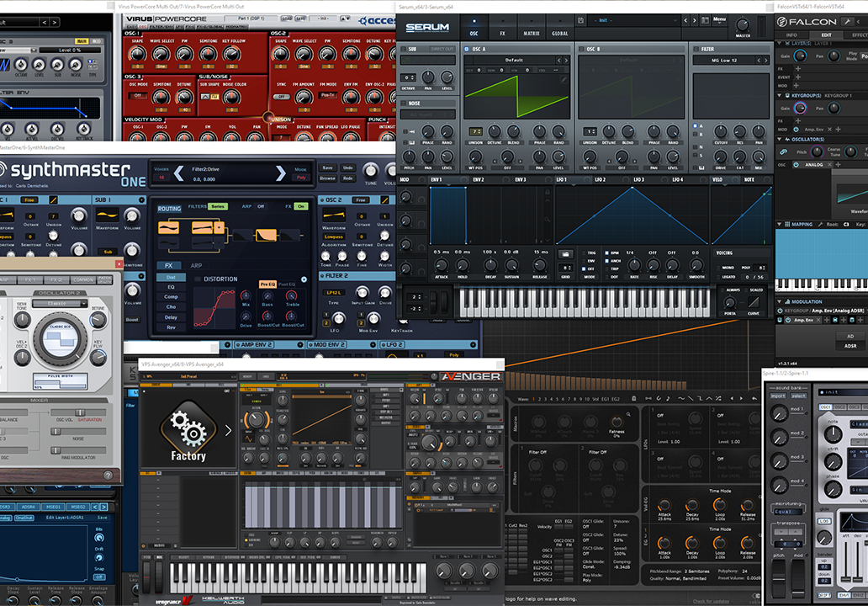Screen dimensions: 868x606
Task: Click the link chain icon in Falcon oscillator
Action: pos(784,151)
